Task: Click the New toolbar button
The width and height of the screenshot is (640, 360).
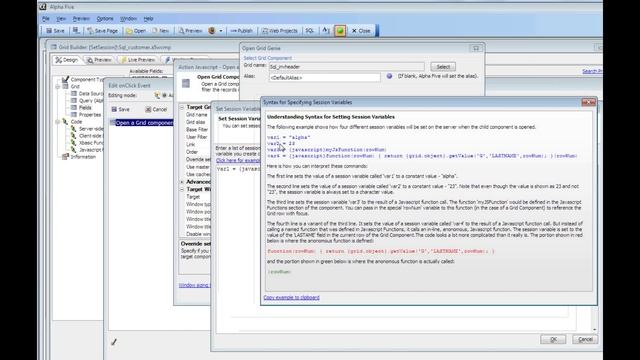Action: pos(160,31)
